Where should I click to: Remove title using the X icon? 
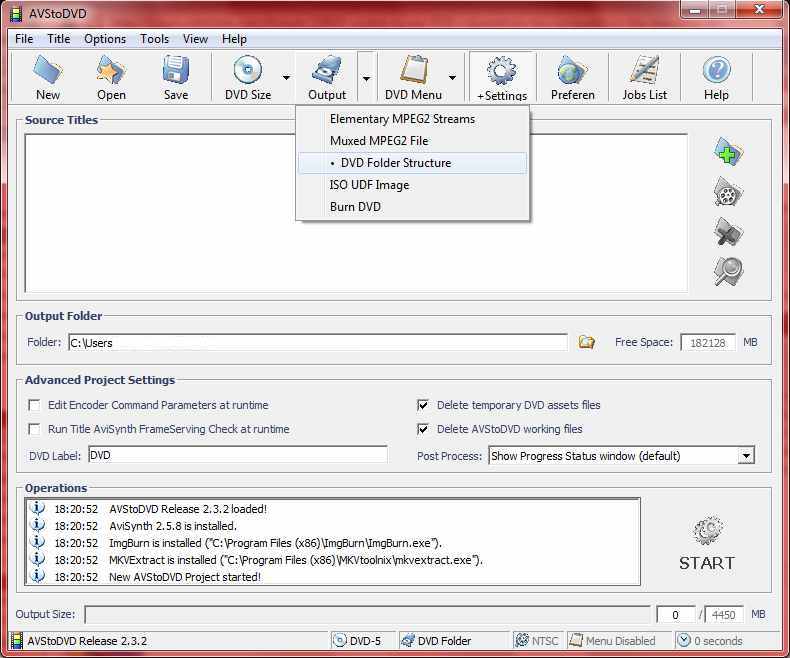tap(728, 232)
